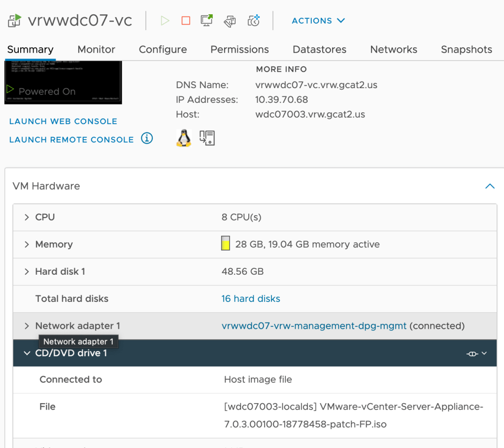
Task: Click the LAUNCH WEB CONSOLE link
Action: click(x=63, y=121)
